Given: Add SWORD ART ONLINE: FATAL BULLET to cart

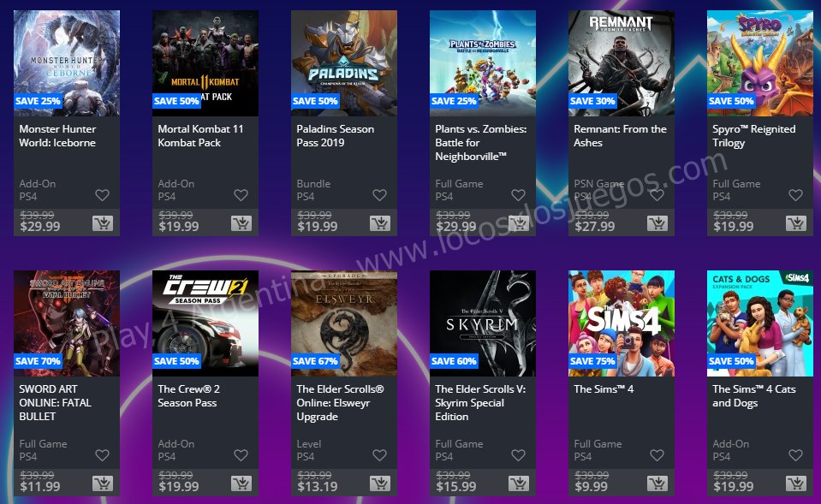Looking at the screenshot, I should coord(103,483).
